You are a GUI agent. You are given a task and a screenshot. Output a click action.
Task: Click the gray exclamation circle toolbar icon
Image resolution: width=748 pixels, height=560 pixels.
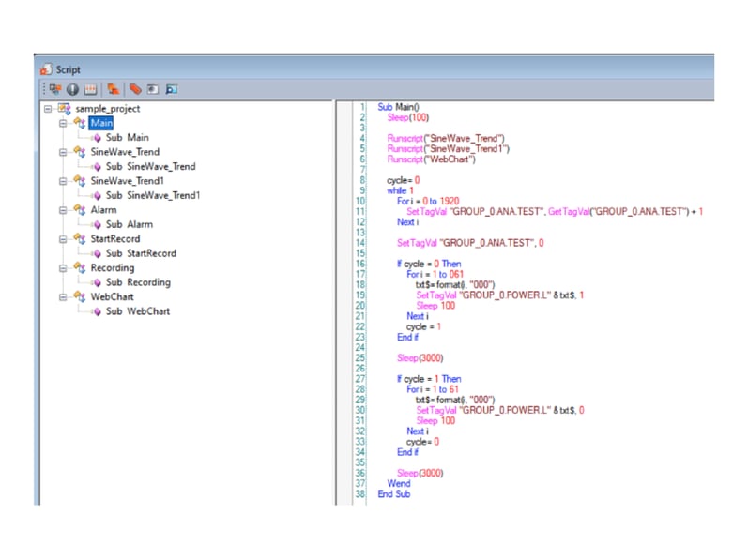pyautogui.click(x=71, y=89)
